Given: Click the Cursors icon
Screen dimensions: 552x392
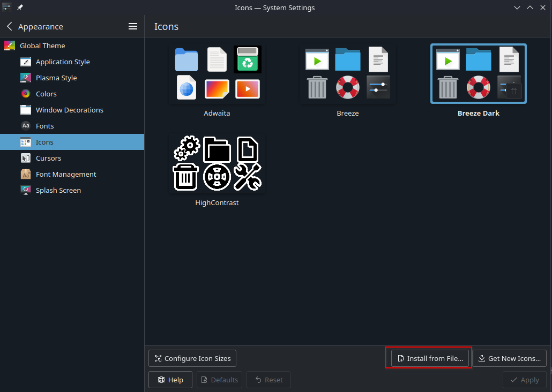Looking at the screenshot, I should pos(26,158).
